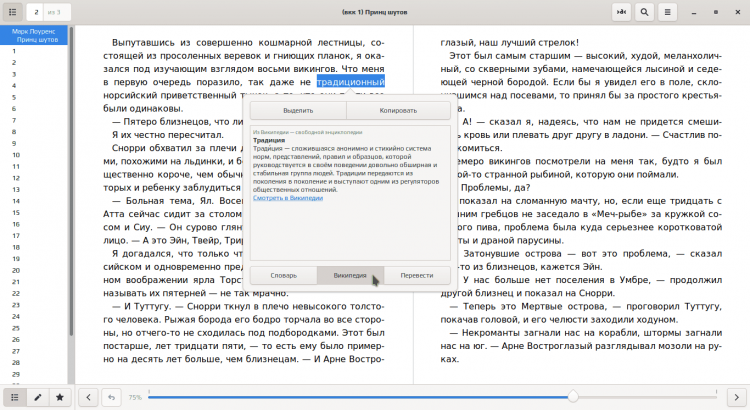
Task: Show the table of contents list view
Action: (13, 397)
